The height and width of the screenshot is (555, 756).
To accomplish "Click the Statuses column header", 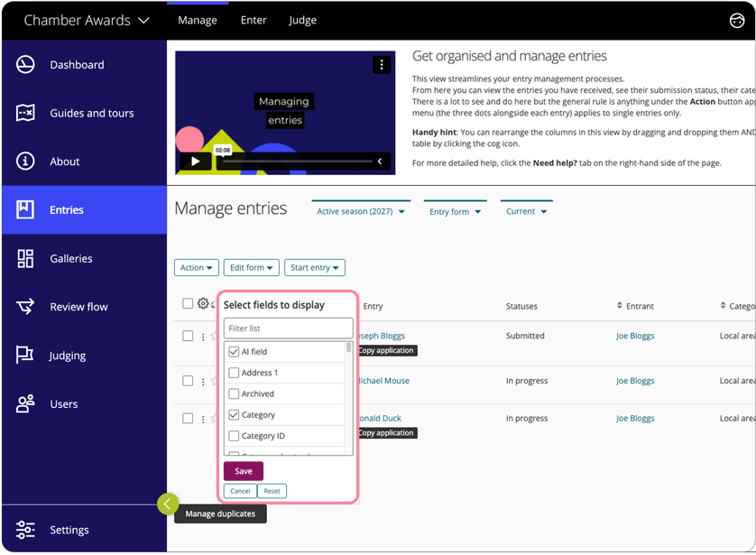I will tap(521, 306).
